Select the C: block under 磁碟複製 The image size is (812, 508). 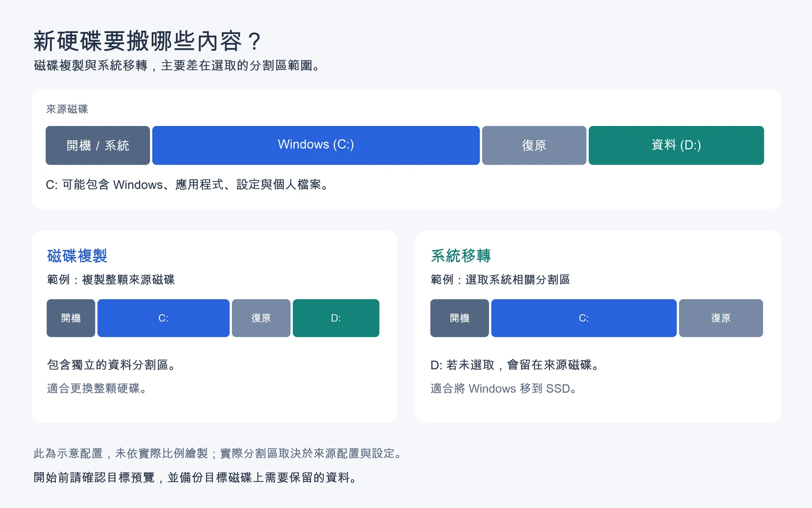tap(163, 318)
